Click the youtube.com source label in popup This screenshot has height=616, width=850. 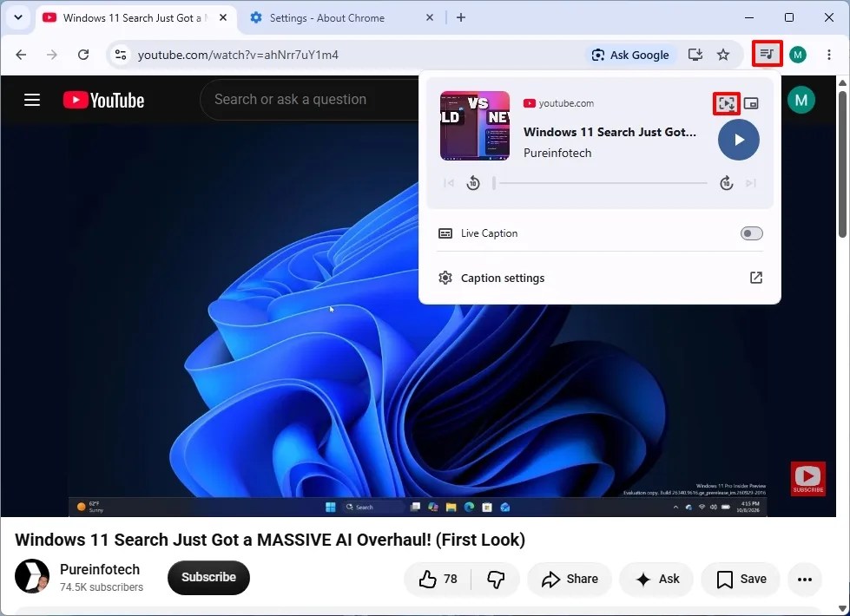566,103
